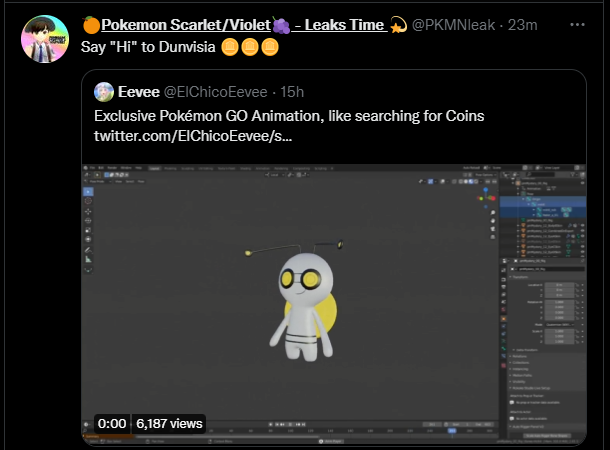
Task: Open the Pose Mode interaction dropdown
Action: (99, 181)
